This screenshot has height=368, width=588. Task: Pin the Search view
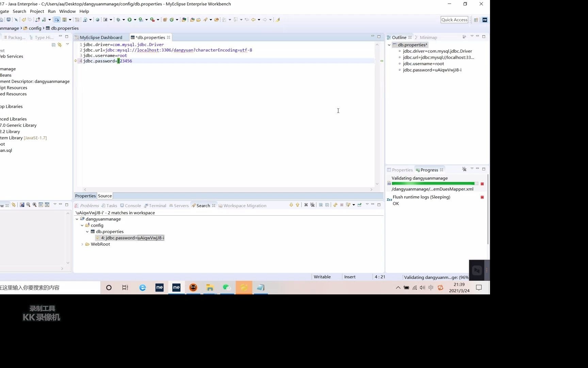[360, 205]
